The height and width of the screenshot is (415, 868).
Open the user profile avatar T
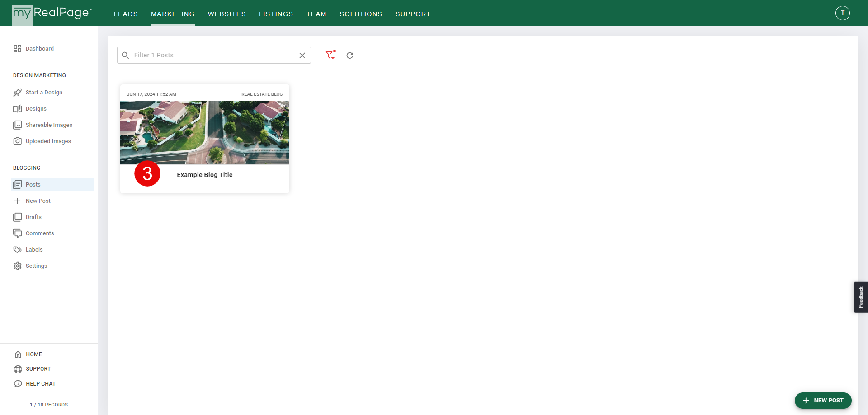[x=843, y=13]
